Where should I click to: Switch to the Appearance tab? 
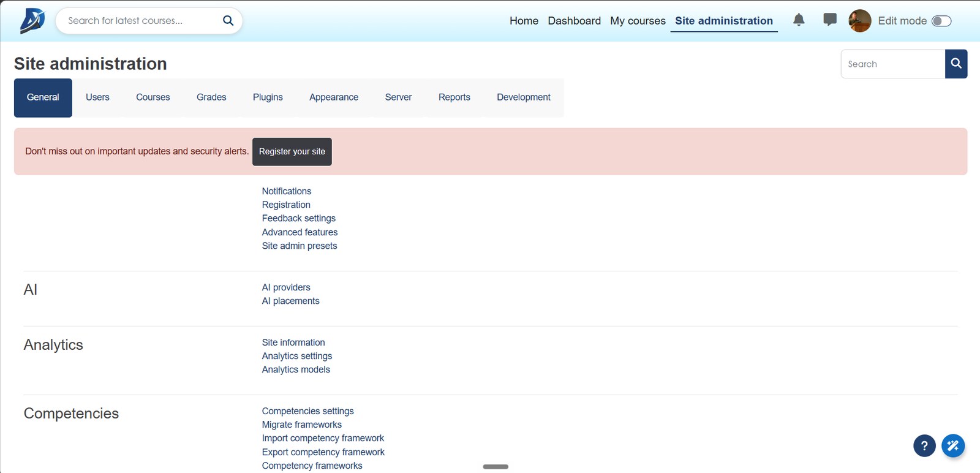click(x=334, y=97)
